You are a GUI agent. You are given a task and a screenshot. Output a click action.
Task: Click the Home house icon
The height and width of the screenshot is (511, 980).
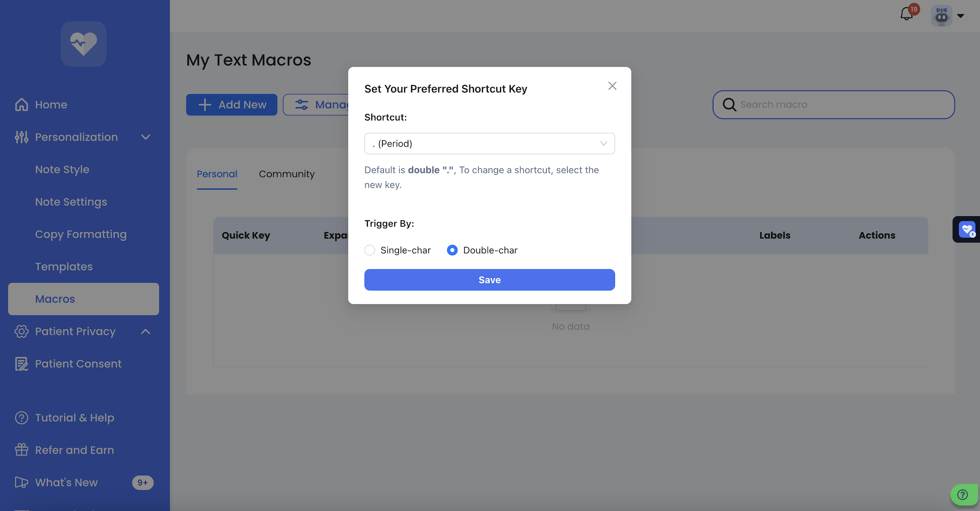coord(21,105)
